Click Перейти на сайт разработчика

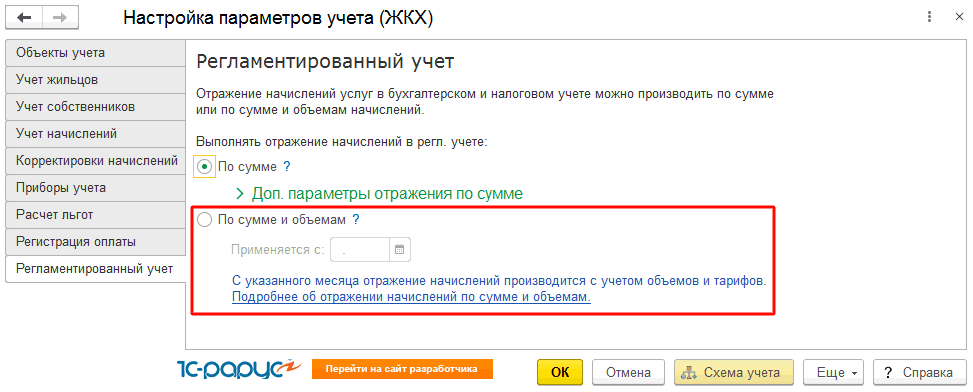pyautogui.click(x=402, y=368)
